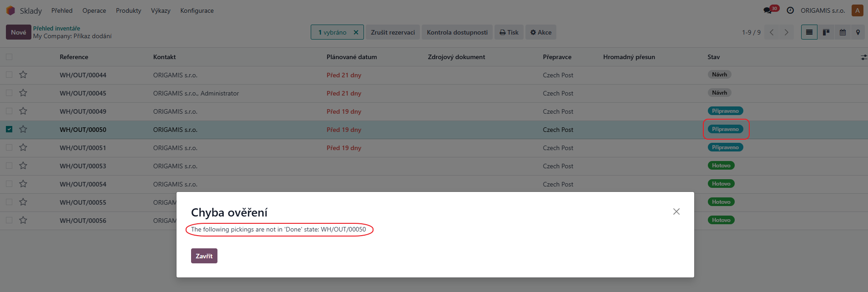This screenshot has height=292, width=868.
Task: Go to next page arrow
Action: pos(786,32)
